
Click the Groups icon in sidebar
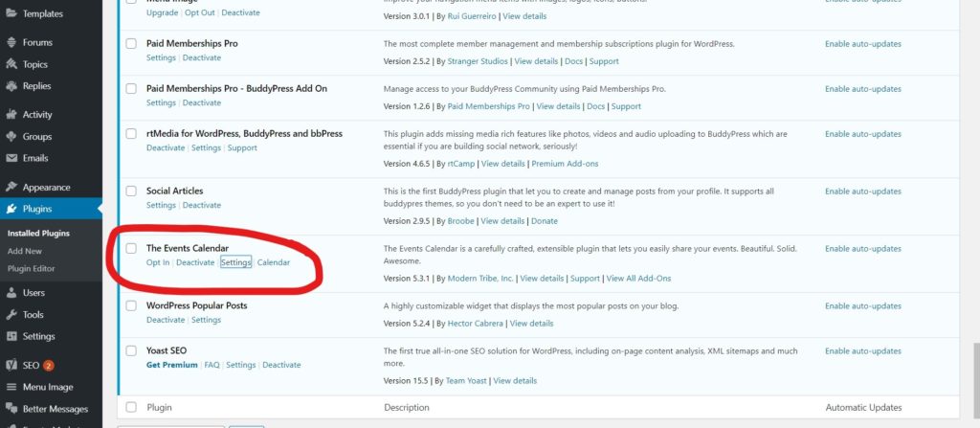point(11,136)
